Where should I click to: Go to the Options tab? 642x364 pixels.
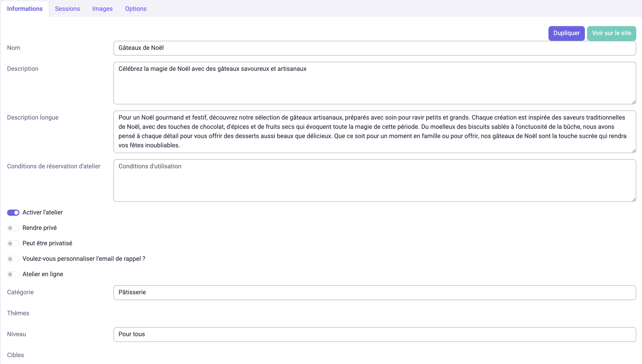point(135,9)
